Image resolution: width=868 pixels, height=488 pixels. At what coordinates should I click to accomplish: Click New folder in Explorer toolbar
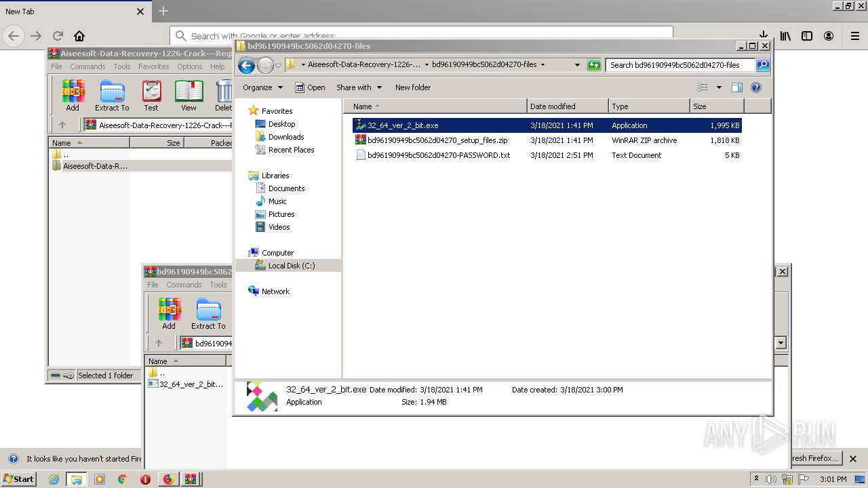point(413,87)
